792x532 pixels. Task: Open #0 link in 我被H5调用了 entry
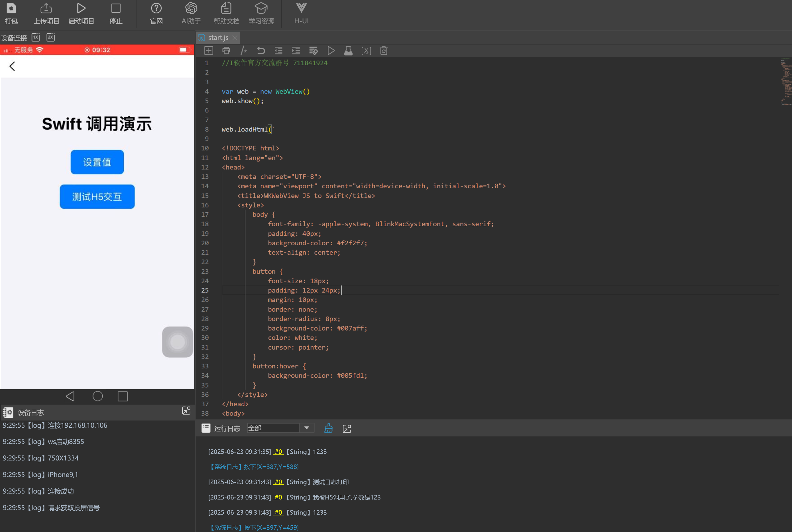click(x=278, y=498)
